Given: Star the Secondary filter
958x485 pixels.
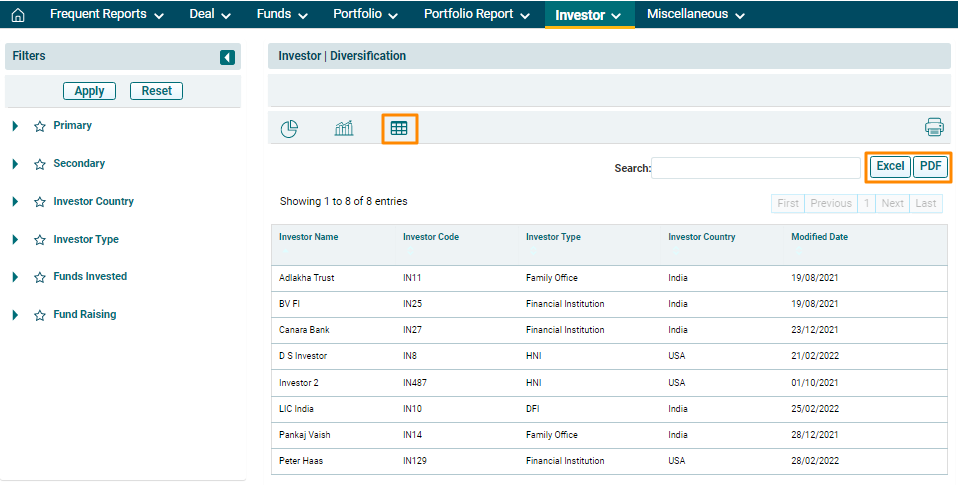Looking at the screenshot, I should click(40, 165).
